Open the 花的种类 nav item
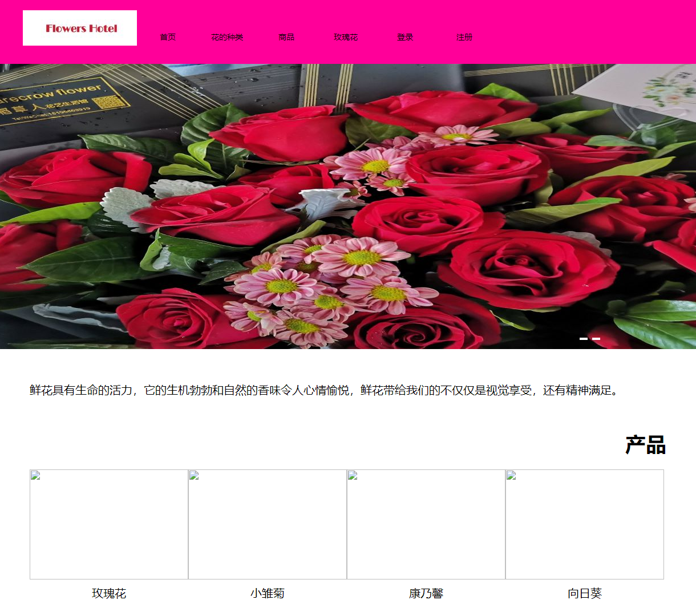Viewport: 696px width, 616px height. click(227, 37)
